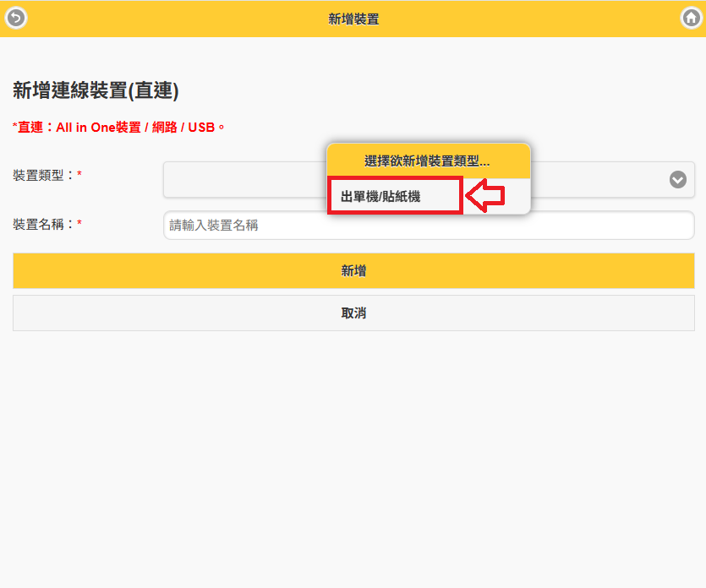This screenshot has width=706, height=588.
Task: Click the chevron icon in 裝置類型 field
Action: [x=677, y=179]
